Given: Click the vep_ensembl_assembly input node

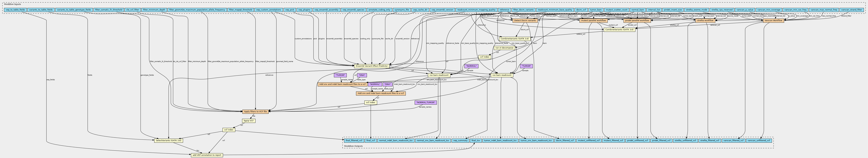Looking at the screenshot, I should pos(326,10).
